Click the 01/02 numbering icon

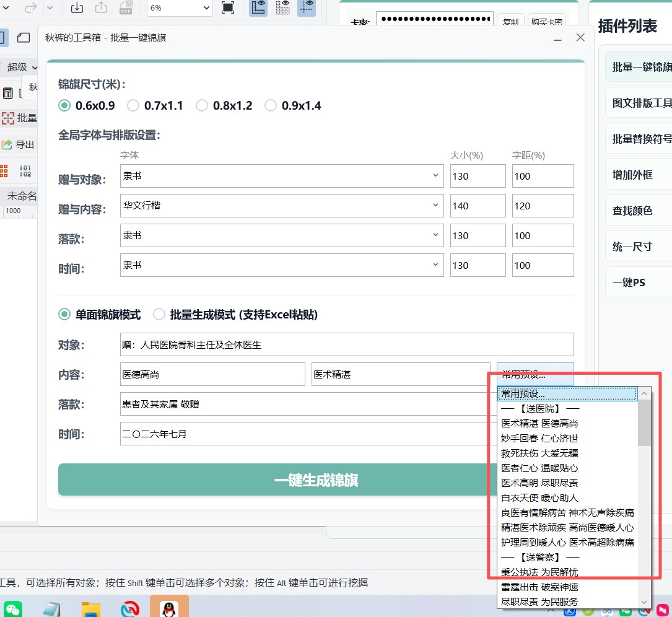point(25,170)
